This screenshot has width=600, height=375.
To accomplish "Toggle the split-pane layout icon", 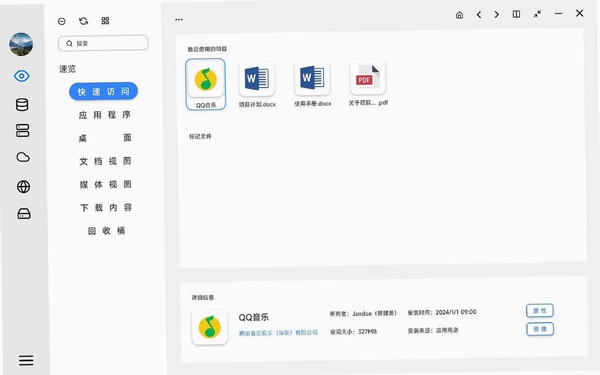I will click(x=516, y=14).
